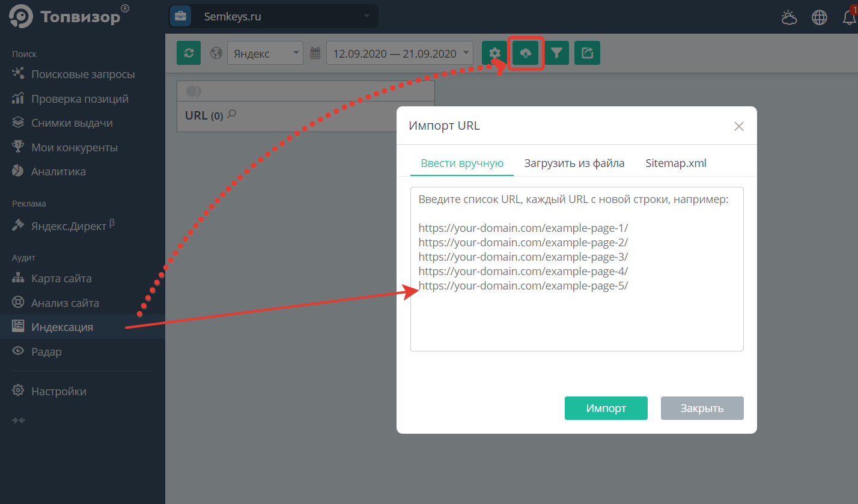858x504 pixels.
Task: Click the cloud upload import icon
Action: point(526,53)
